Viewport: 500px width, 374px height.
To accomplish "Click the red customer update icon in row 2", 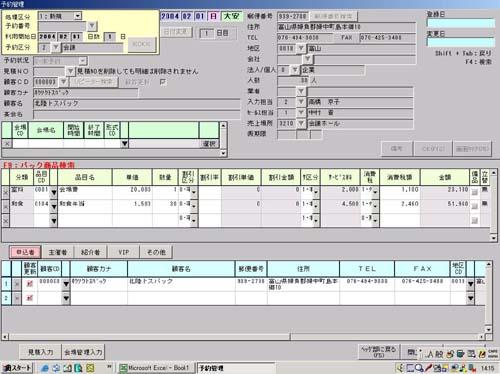I will pos(30,298).
